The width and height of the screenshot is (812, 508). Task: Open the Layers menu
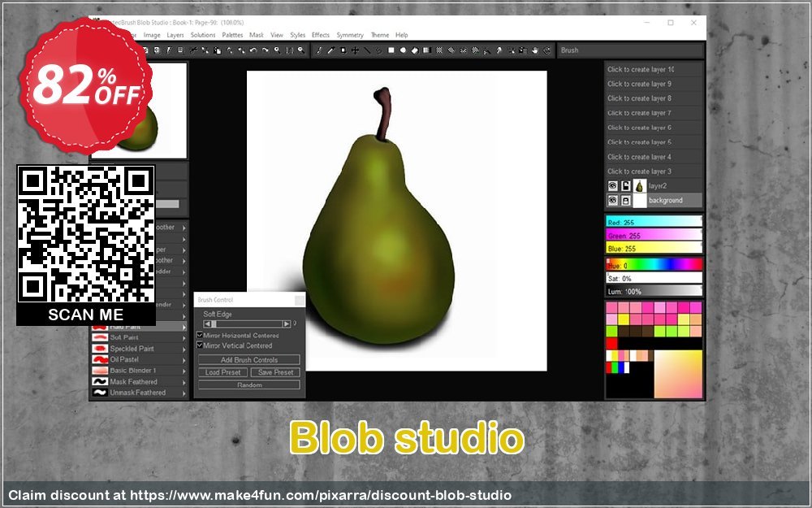pos(175,35)
